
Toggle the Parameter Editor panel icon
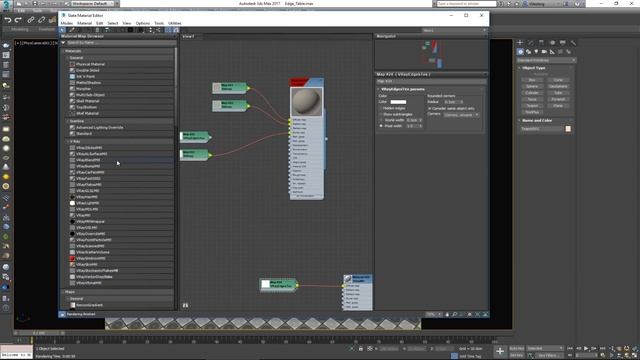[176, 30]
